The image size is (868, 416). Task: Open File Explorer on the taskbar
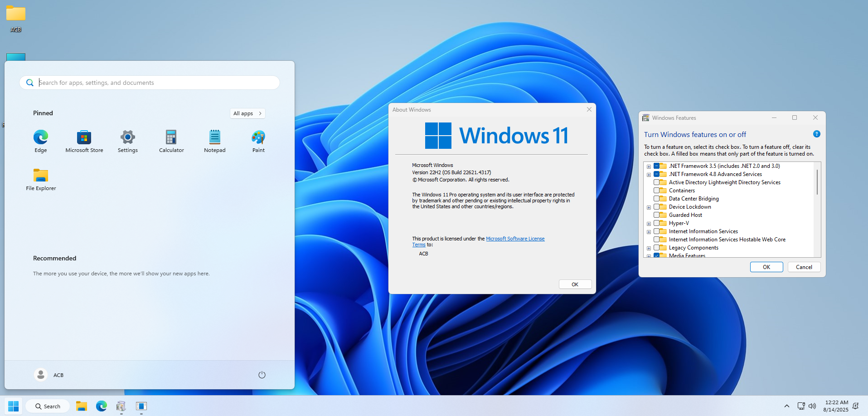pos(82,406)
